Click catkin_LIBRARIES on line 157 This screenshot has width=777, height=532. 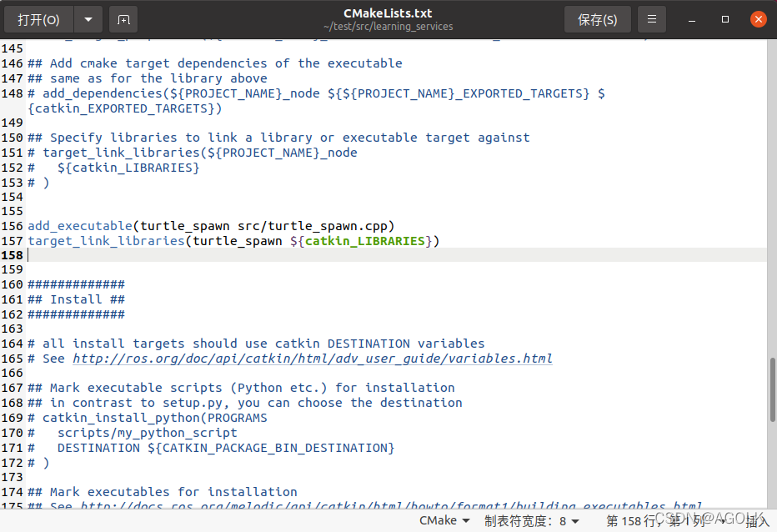point(364,241)
